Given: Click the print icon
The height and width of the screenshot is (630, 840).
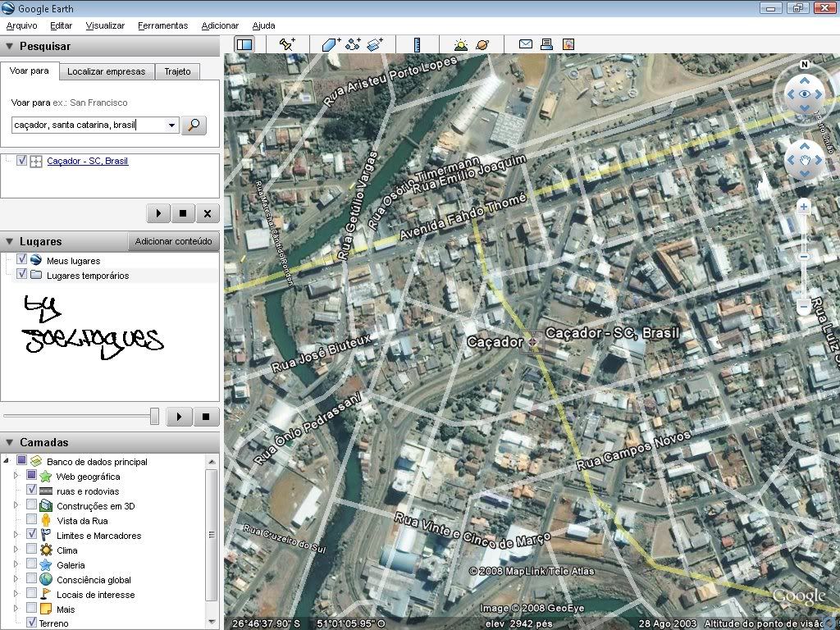Looking at the screenshot, I should pyautogui.click(x=546, y=44).
